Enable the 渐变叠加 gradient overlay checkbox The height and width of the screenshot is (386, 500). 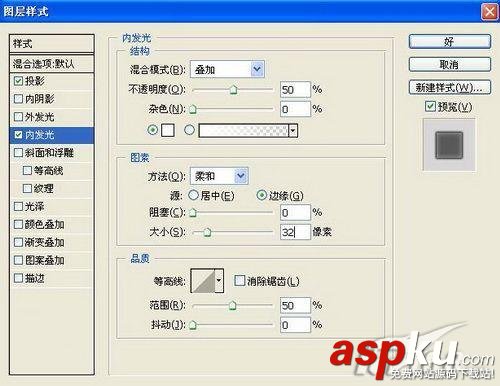pos(18,242)
